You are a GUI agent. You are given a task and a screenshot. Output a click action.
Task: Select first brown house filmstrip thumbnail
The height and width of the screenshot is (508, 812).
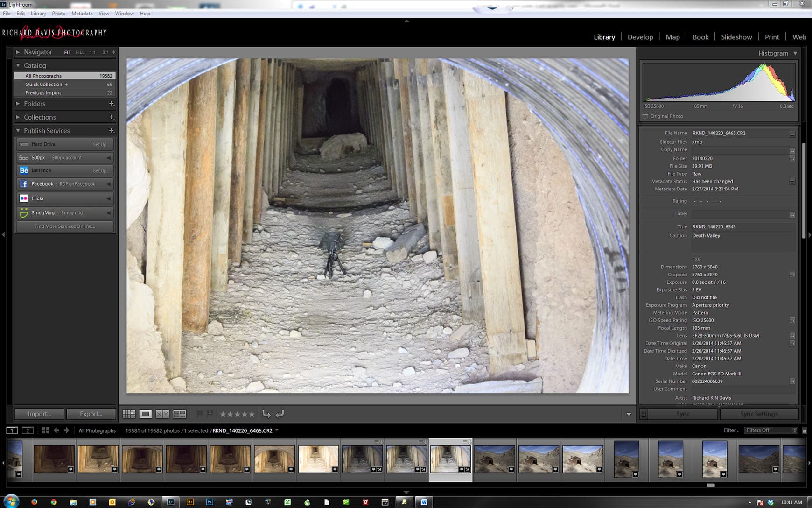495,459
